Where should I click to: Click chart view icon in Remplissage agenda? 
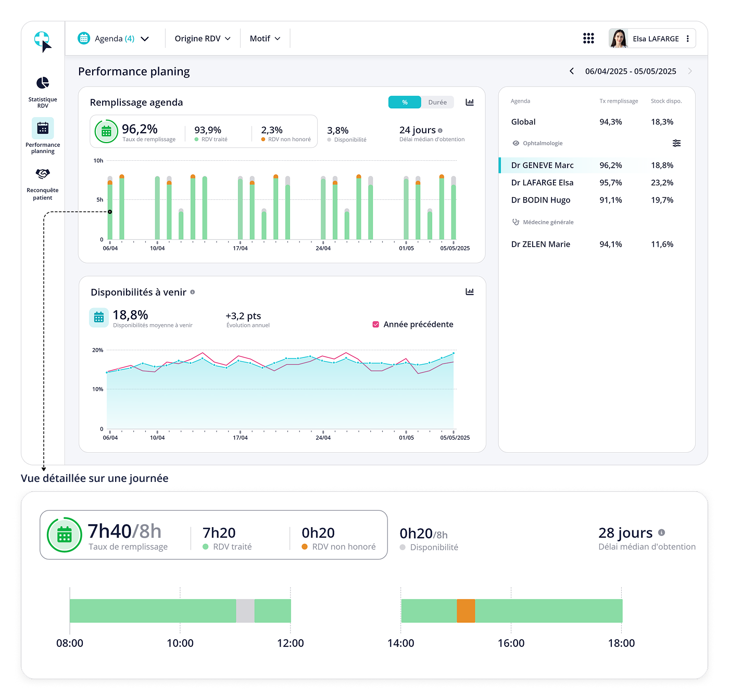pos(470,102)
